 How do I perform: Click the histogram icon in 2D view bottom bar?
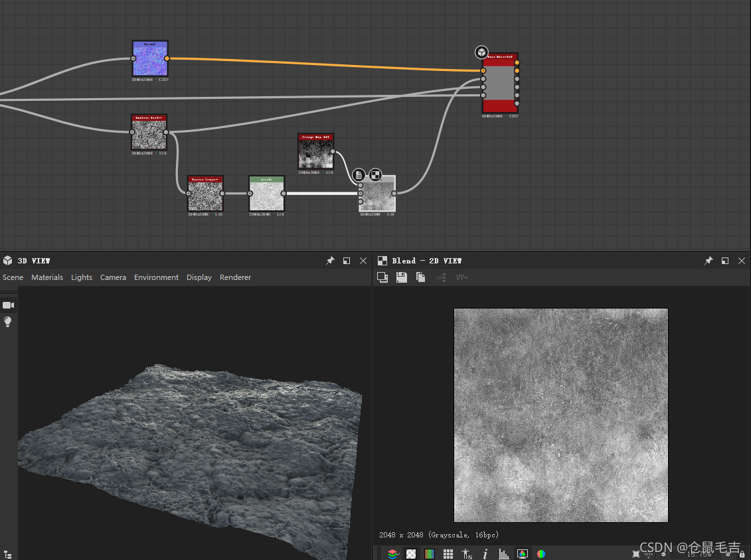[504, 554]
